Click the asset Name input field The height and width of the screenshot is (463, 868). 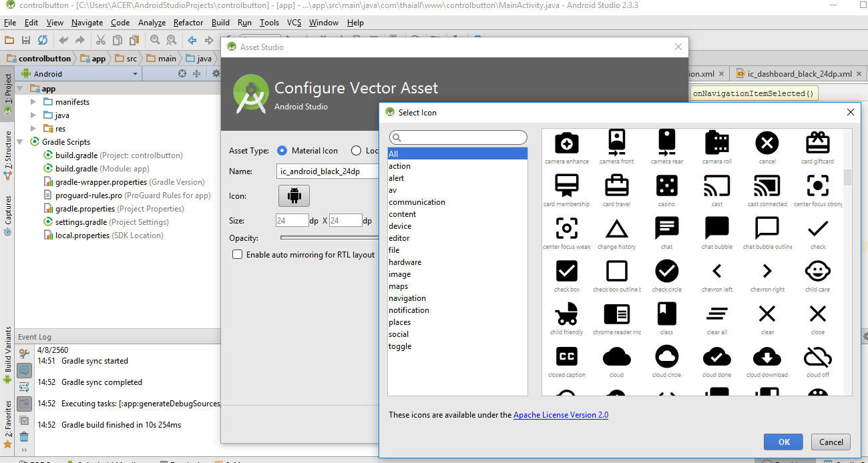[x=328, y=171]
